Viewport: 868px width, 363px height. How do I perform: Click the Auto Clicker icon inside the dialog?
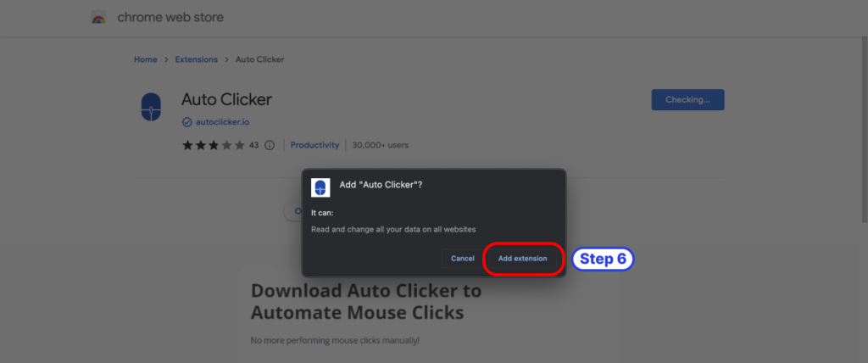(320, 187)
